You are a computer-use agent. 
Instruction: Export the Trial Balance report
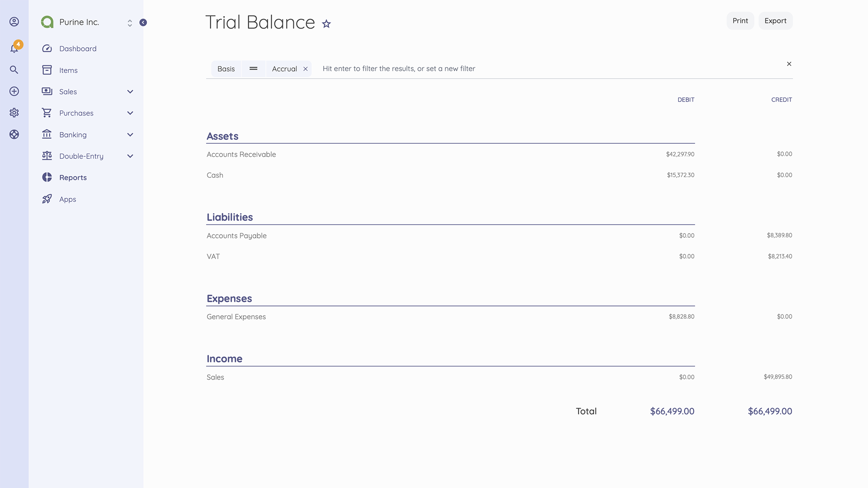pos(775,20)
